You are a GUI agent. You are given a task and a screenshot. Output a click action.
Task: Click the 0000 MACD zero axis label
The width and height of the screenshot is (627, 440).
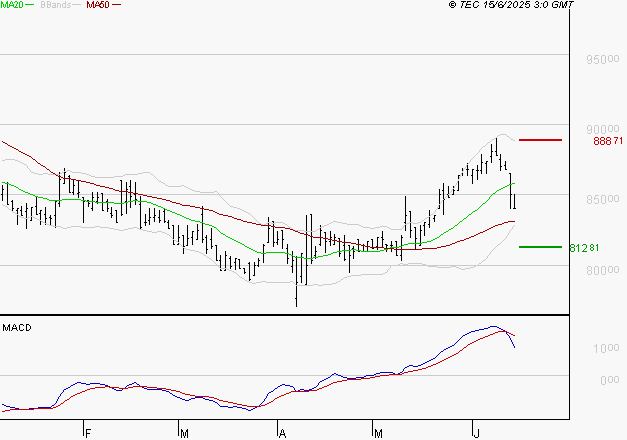point(607,380)
